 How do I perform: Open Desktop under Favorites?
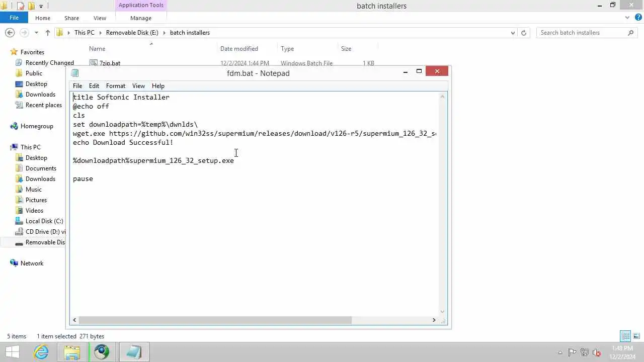[x=36, y=84]
